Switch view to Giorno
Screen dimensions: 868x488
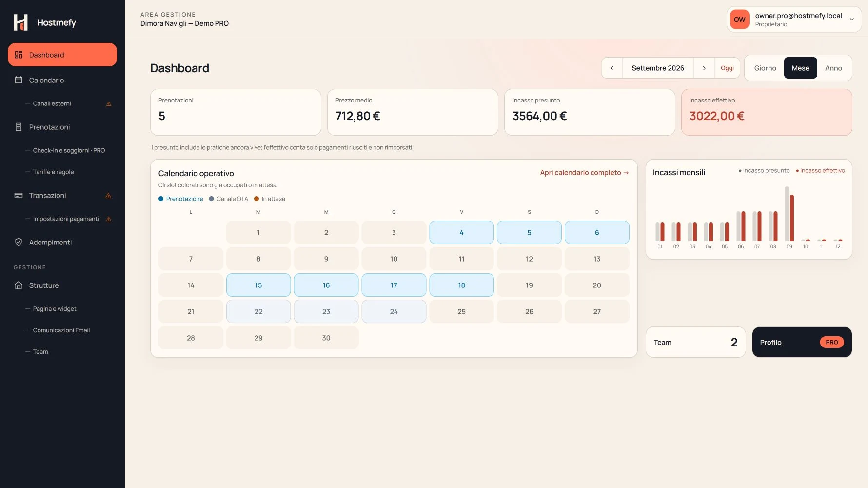coord(765,68)
